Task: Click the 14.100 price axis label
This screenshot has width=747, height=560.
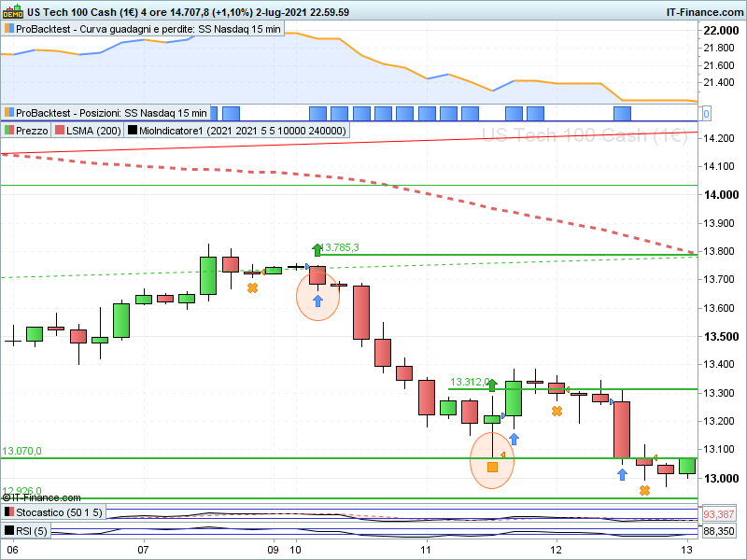Action: tap(719, 166)
